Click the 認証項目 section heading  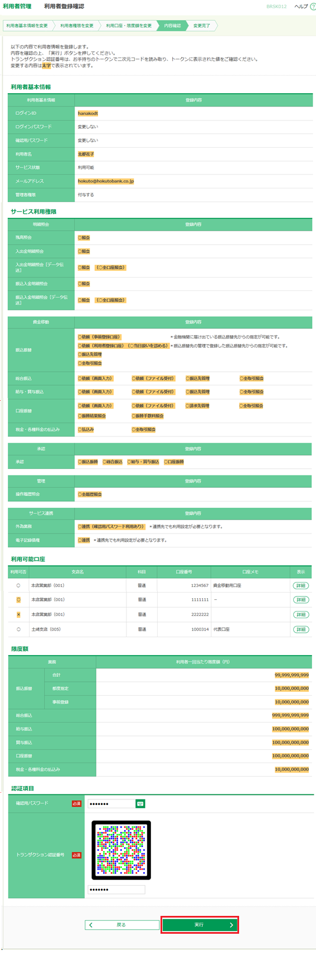click(22, 788)
